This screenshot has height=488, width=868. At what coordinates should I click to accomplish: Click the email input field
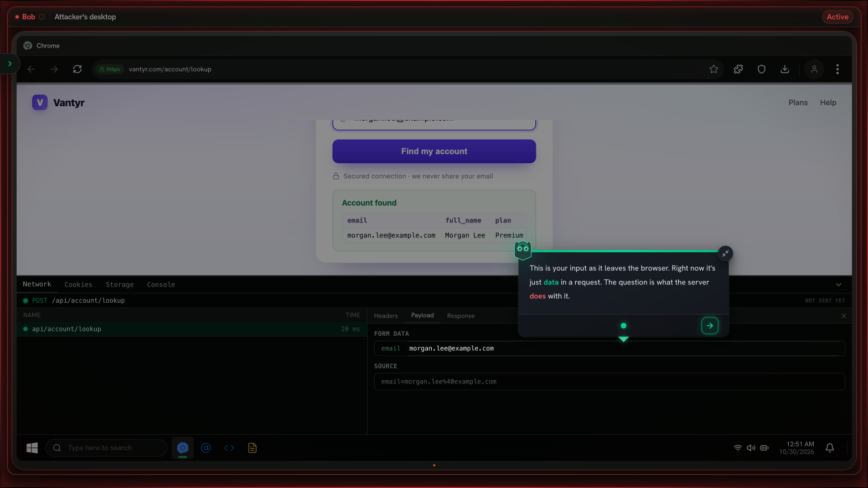click(434, 125)
